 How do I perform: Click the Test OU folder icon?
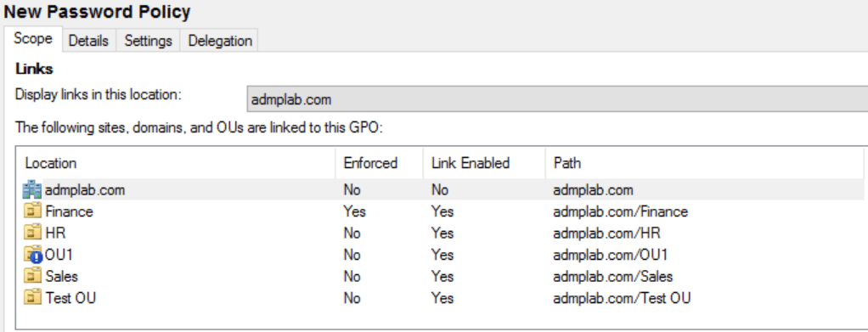click(34, 298)
